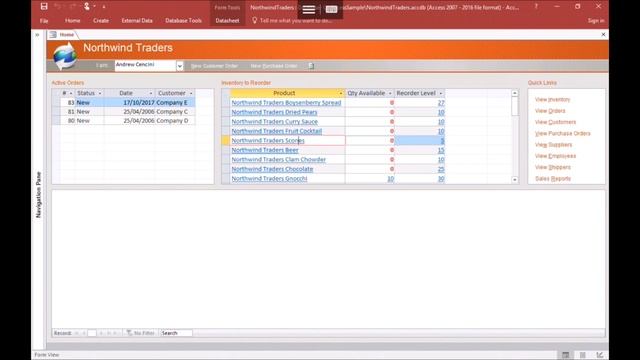Open Northwind Traders Fruit Cocktail link

pos(277,131)
